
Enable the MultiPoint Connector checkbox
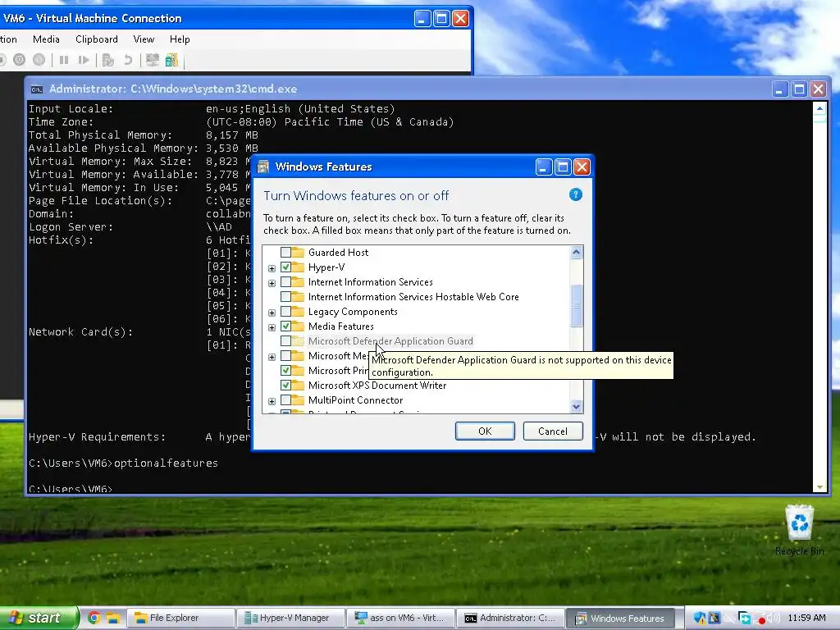pos(286,400)
